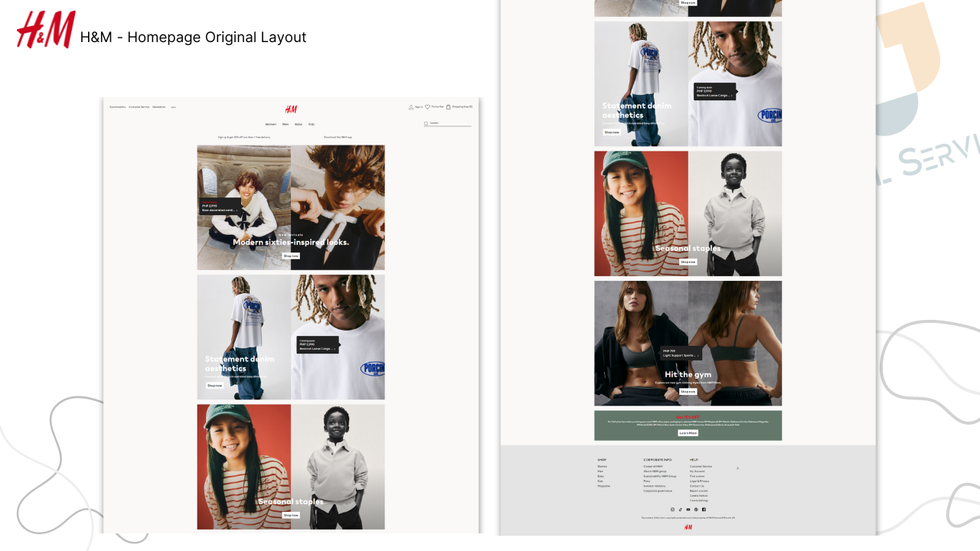This screenshot has height=551, width=980.
Task: Open the Light Support Sports product tag
Action: coord(681,354)
